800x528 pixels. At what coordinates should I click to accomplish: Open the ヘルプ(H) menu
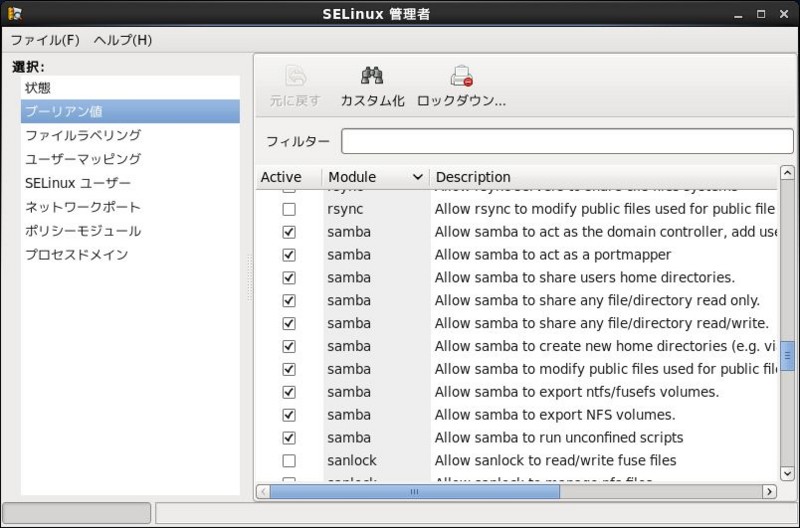[123, 40]
